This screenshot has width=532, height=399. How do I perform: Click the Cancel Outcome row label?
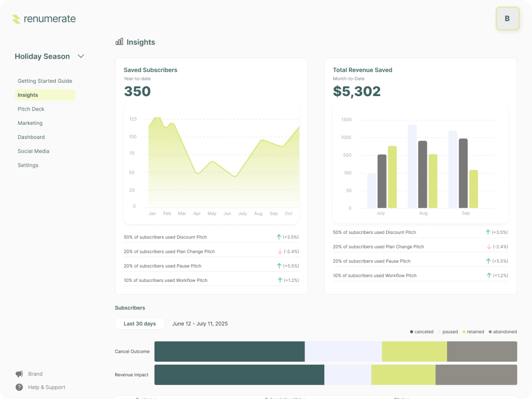(132, 351)
